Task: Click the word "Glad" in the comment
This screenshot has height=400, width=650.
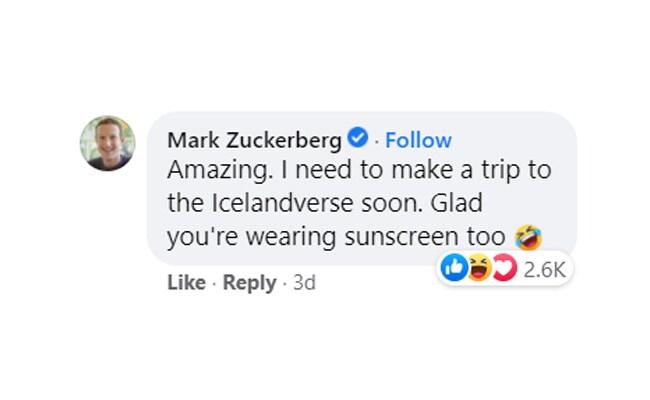Action: (461, 203)
